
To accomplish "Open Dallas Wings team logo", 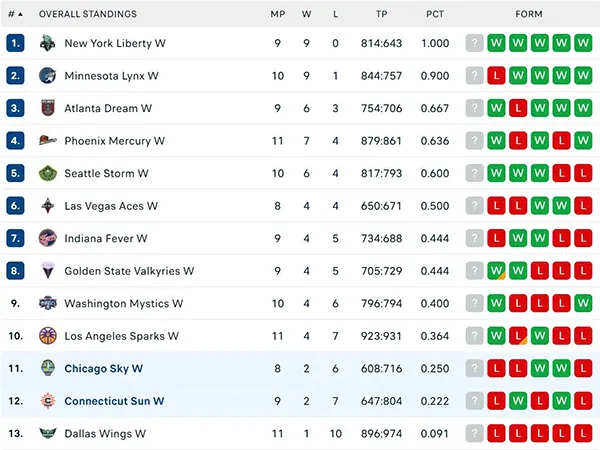I will 48,434.
